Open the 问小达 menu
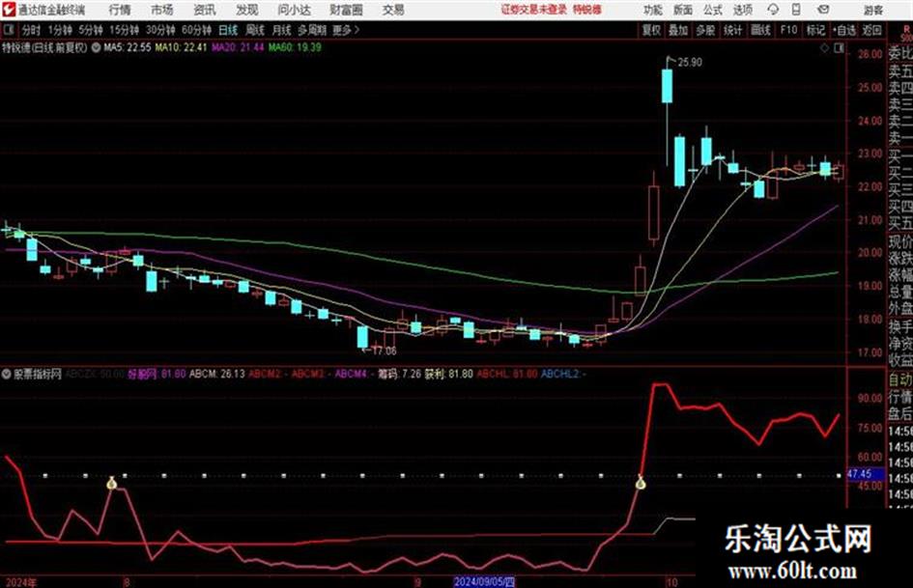 pyautogui.click(x=294, y=10)
